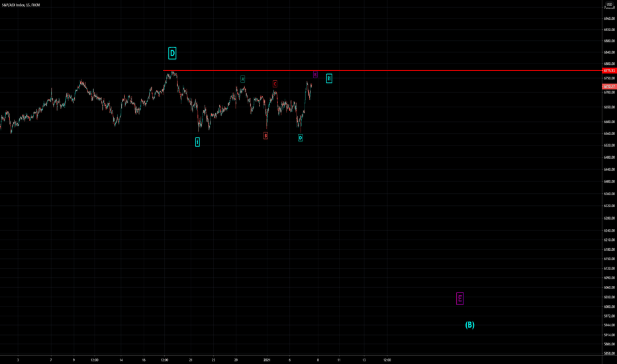Click the 6400.00 price axis tick
The width and height of the screenshot is (617, 364).
[609, 182]
